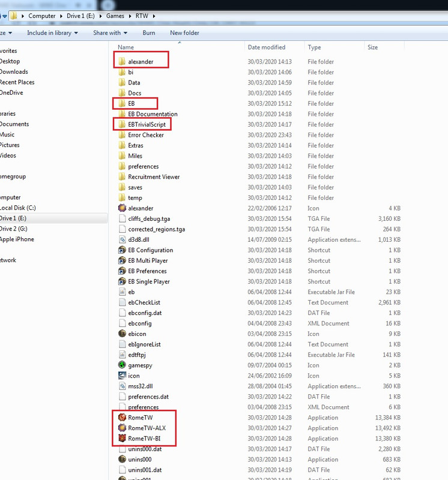
Task: Select the corrected_regions.tga file name
Action: click(x=157, y=229)
